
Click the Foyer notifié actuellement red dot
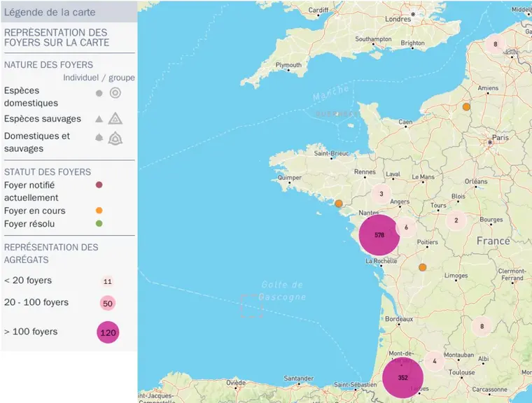point(99,185)
